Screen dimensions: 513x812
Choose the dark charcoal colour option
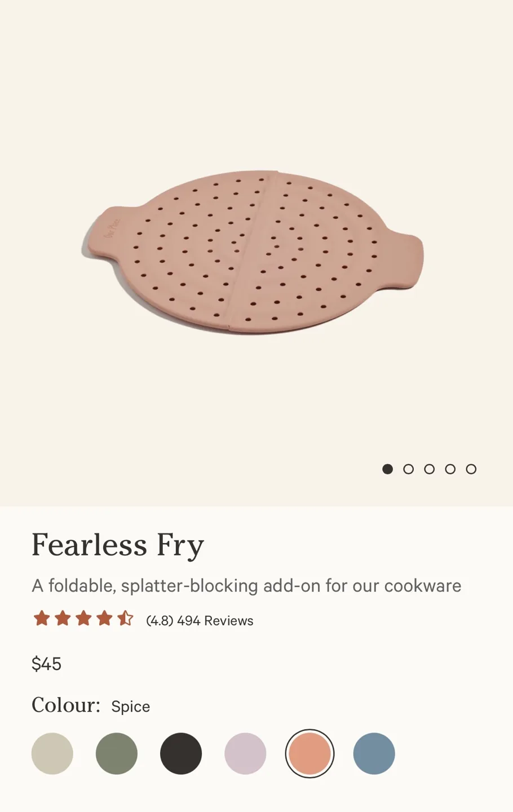pyautogui.click(x=181, y=753)
